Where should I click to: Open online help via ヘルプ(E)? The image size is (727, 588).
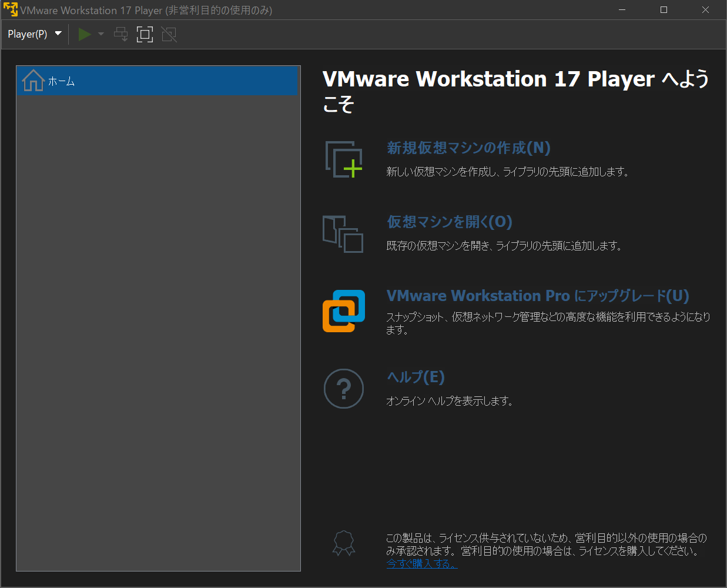(416, 377)
